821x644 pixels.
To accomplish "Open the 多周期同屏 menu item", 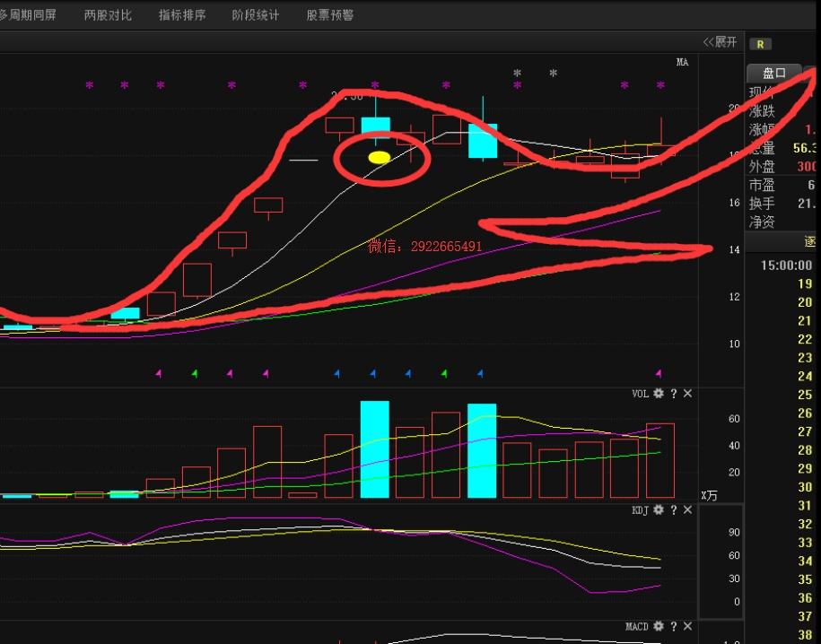I will [x=28, y=14].
